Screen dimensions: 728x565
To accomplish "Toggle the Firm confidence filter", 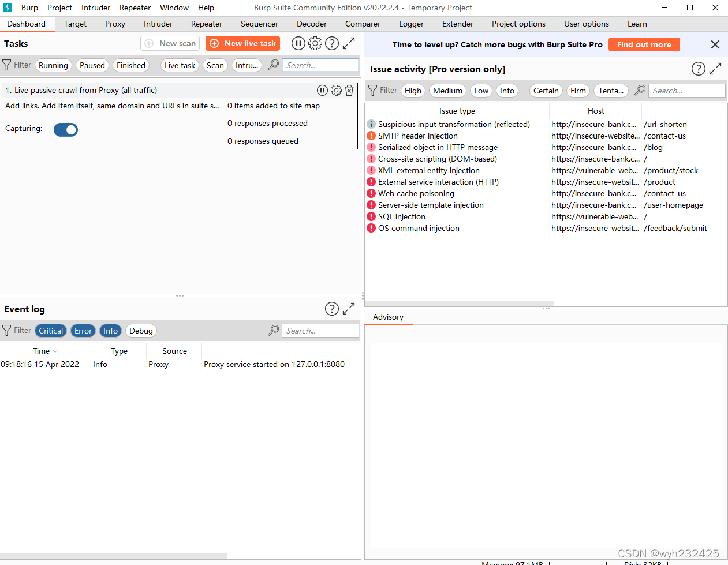I will (x=578, y=91).
